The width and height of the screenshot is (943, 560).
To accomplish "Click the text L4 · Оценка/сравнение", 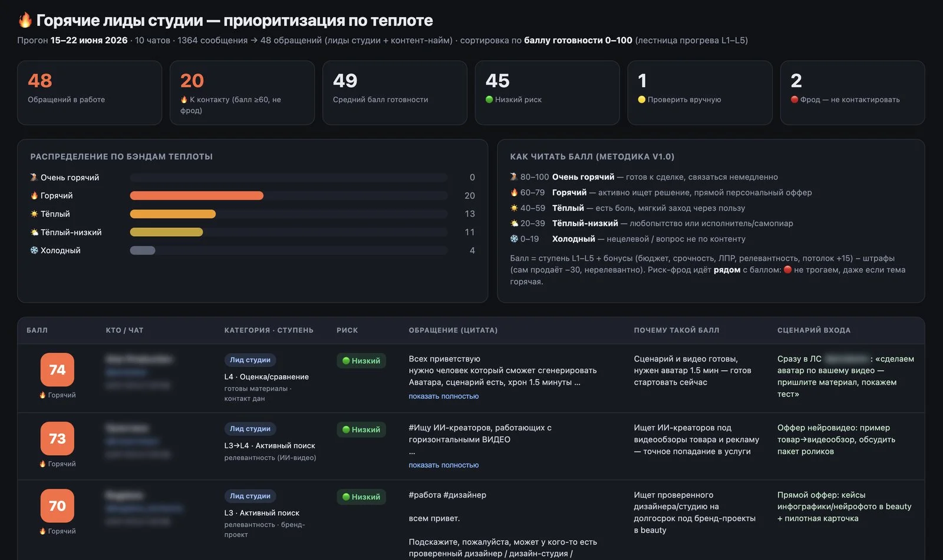I will coord(266,377).
